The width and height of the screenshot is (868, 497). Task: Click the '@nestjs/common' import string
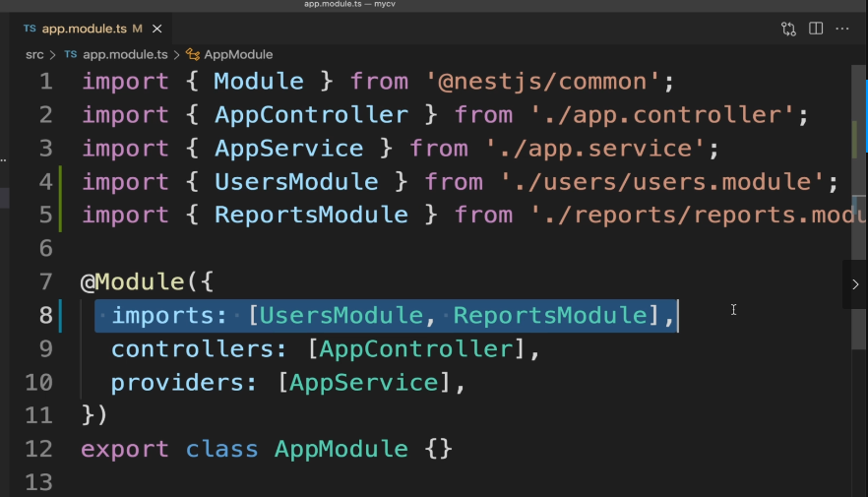pos(542,82)
